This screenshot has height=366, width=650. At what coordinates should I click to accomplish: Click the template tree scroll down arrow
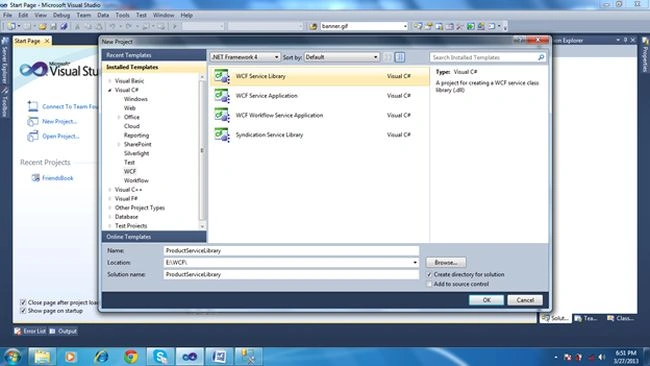pos(202,226)
